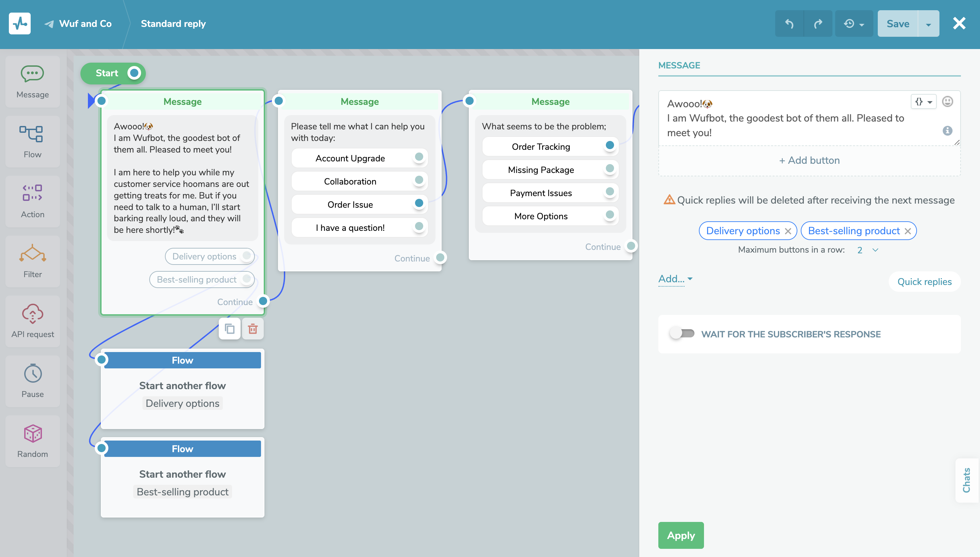
Task: Click the undo arrow icon in toolbar
Action: [791, 23]
